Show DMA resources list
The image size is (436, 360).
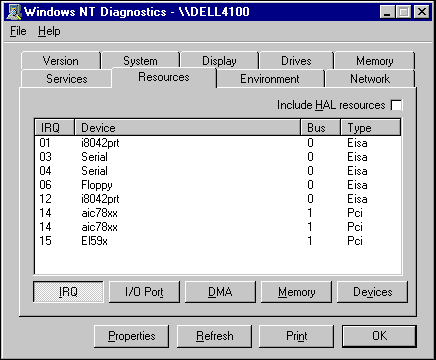[220, 292]
